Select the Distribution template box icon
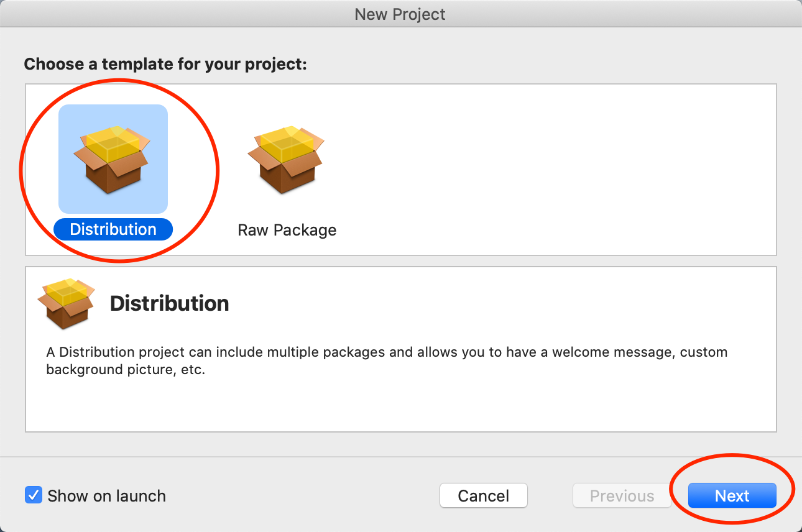802x532 pixels. (113, 159)
